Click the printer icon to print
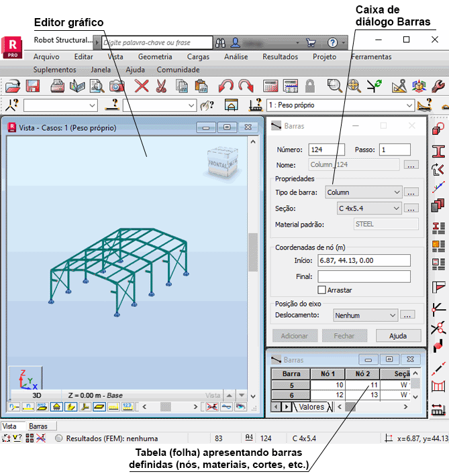 [57, 86]
